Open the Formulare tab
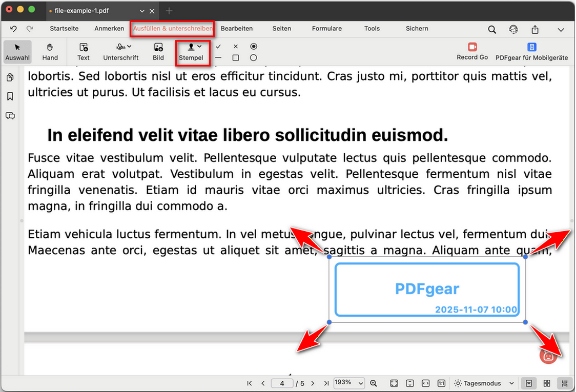Image resolution: width=576 pixels, height=392 pixels. pyautogui.click(x=326, y=29)
